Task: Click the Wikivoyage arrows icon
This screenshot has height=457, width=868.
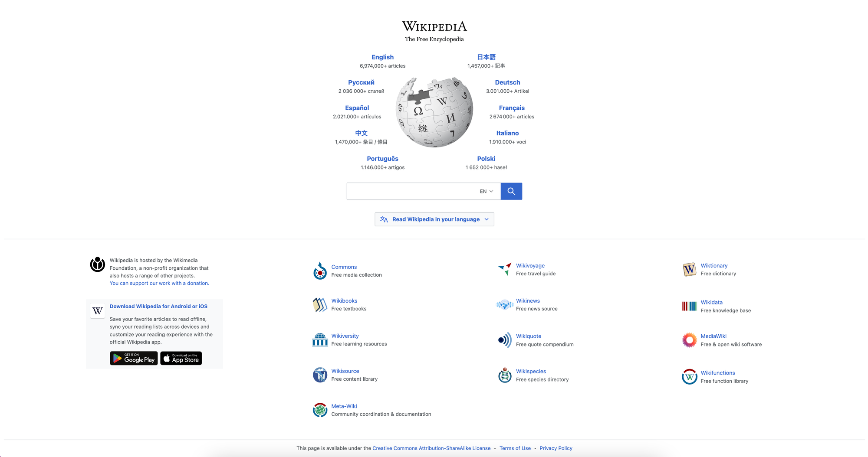Action: (505, 269)
